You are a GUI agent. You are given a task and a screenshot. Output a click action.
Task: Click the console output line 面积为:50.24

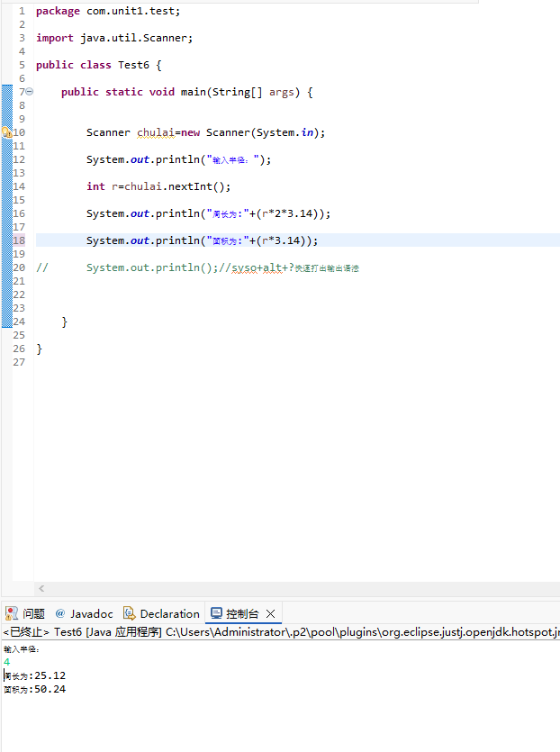[x=34, y=689]
